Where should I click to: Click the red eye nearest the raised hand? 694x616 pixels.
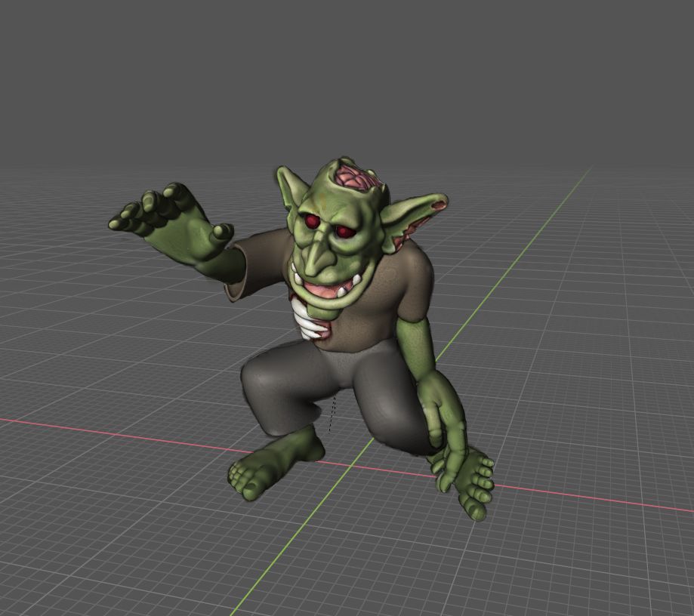tap(311, 221)
